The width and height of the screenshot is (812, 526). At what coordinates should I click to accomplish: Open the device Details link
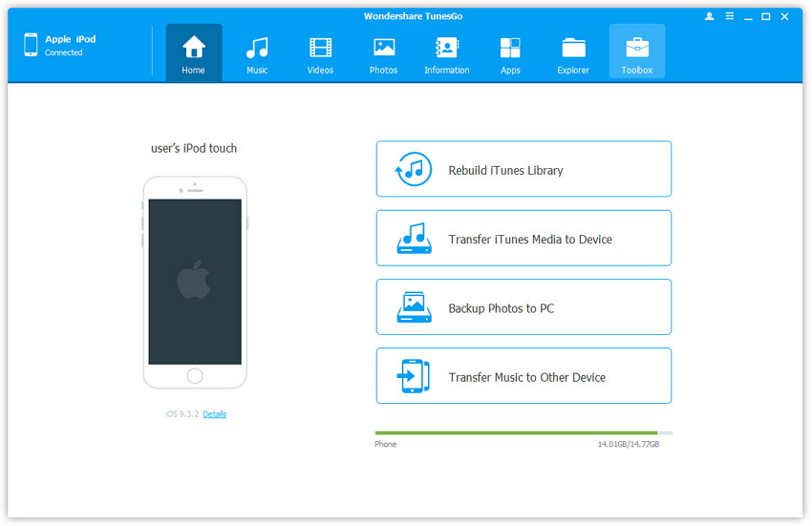[215, 414]
